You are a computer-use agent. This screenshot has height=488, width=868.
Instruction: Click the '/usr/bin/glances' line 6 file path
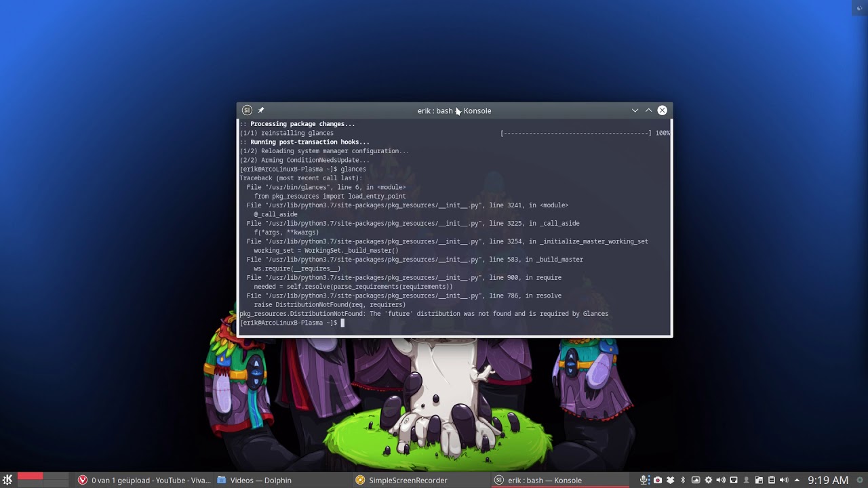tap(326, 187)
